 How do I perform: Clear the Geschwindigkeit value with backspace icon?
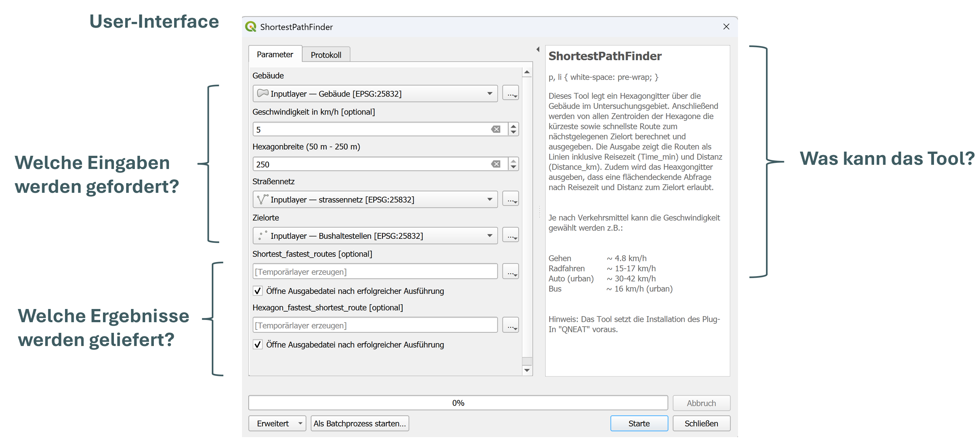495,129
